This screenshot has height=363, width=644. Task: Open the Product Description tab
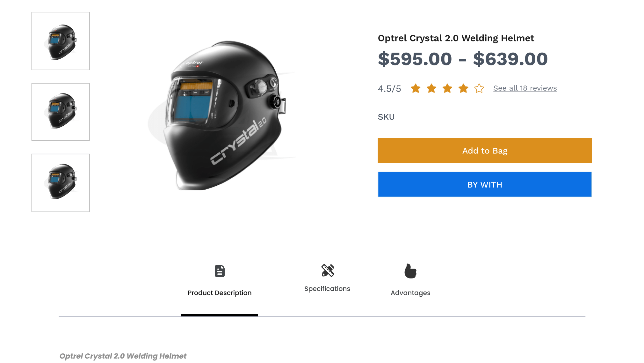pyautogui.click(x=220, y=293)
